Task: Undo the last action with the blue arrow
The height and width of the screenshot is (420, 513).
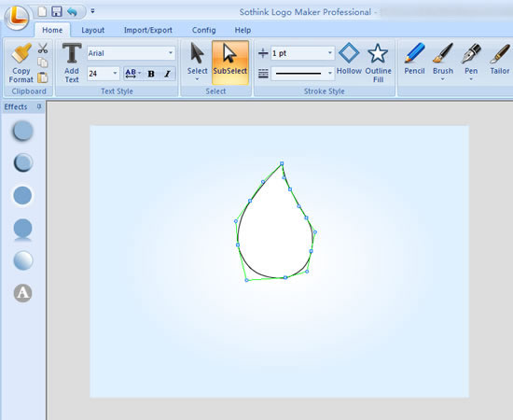Action: tap(72, 12)
